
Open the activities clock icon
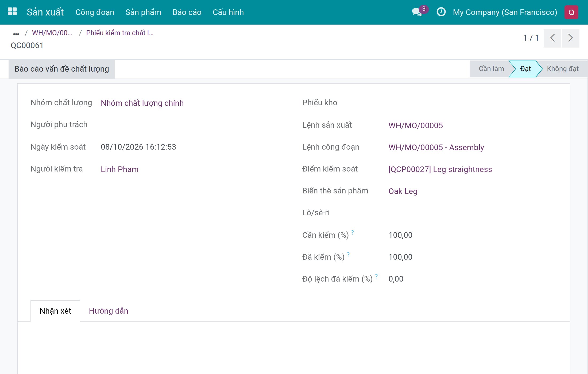click(x=441, y=12)
